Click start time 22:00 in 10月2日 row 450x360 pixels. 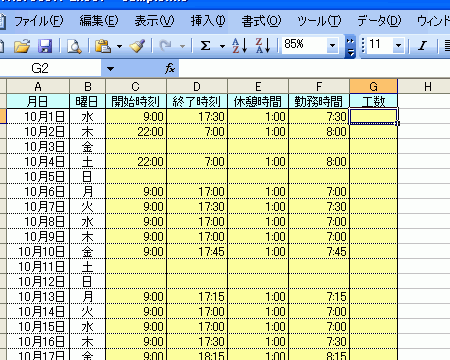point(136,132)
